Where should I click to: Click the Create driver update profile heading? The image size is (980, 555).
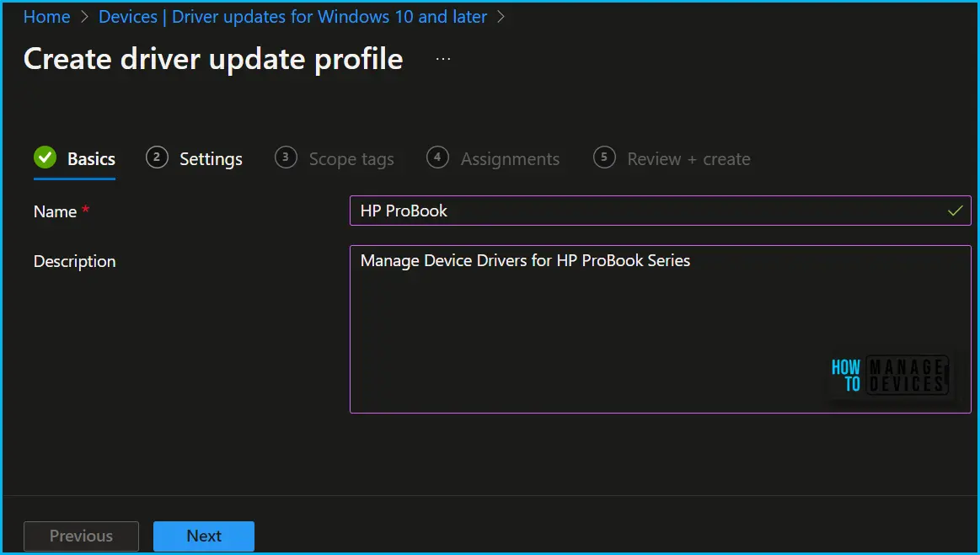(213, 60)
